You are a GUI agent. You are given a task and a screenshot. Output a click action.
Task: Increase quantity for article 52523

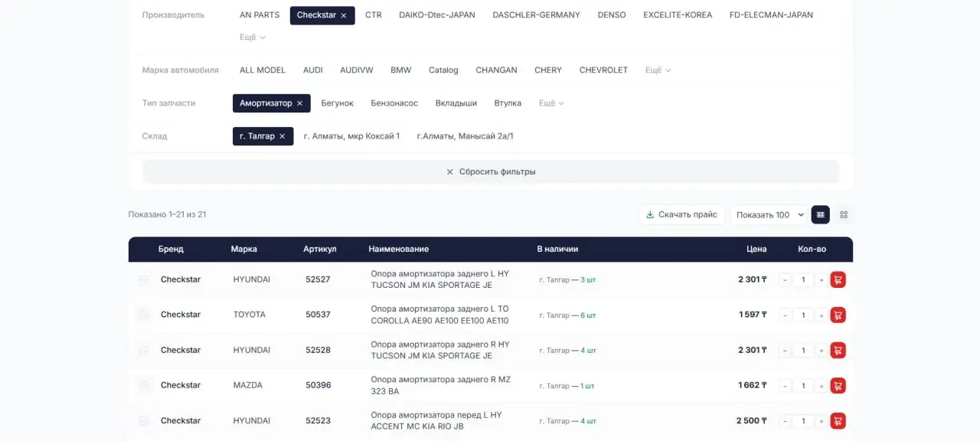click(x=822, y=421)
